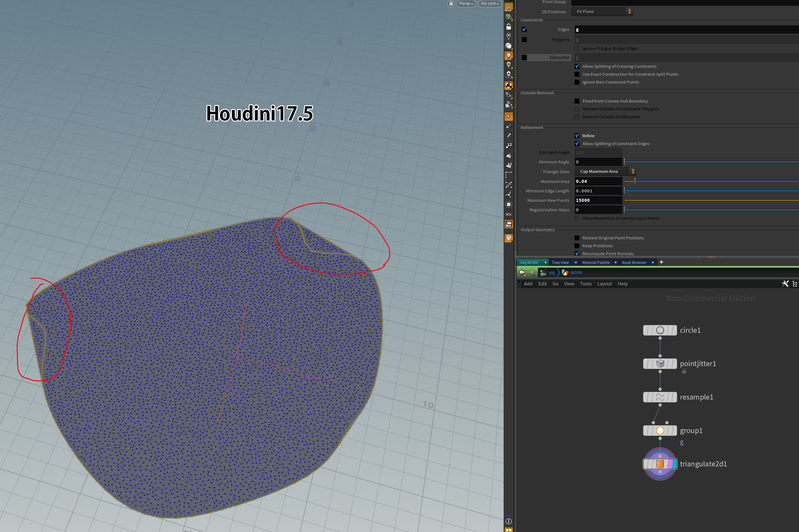Go forward with the network editor forward arrow

[x=531, y=272]
